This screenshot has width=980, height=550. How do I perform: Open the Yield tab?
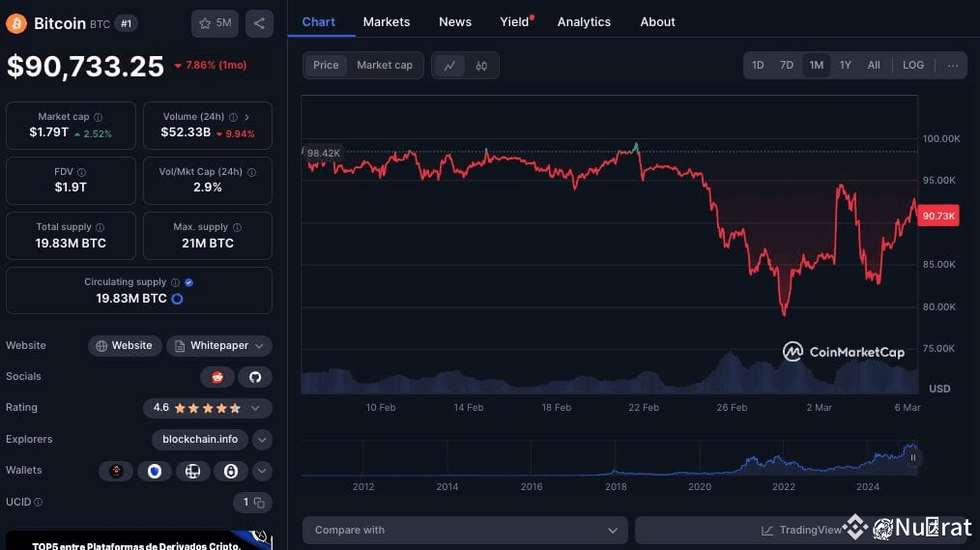[x=515, y=22]
